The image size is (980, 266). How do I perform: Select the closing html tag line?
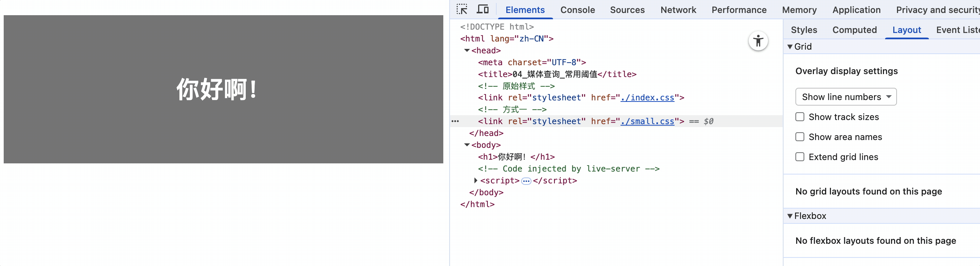477,205
